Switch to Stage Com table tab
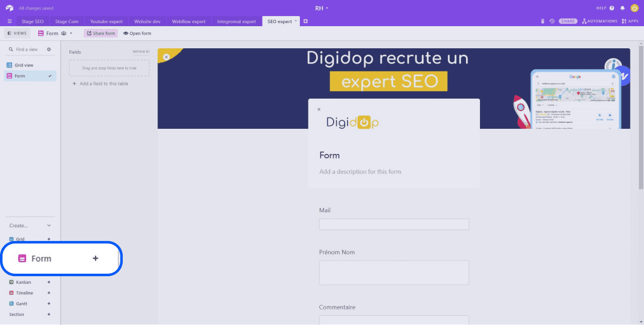The image size is (644, 325). click(x=67, y=22)
